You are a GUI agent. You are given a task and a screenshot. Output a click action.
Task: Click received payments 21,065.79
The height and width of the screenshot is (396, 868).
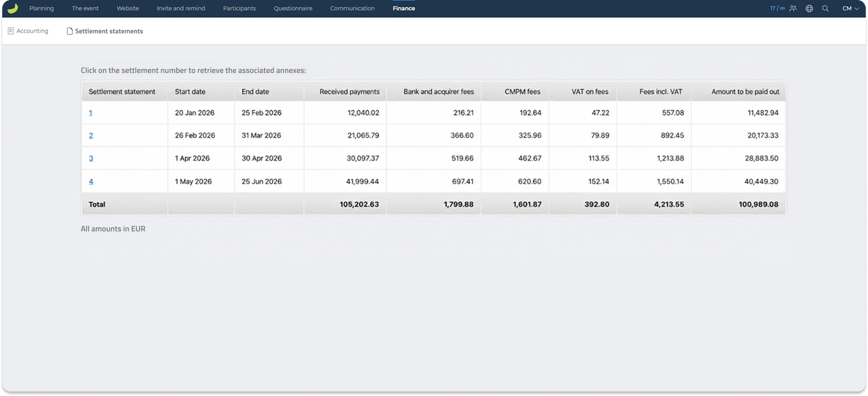click(363, 136)
